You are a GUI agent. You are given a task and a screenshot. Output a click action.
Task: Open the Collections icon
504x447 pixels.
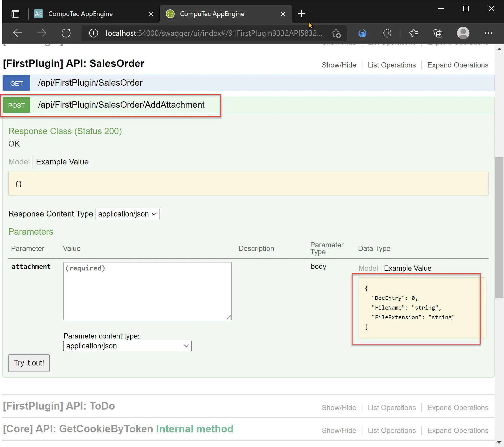(x=438, y=33)
